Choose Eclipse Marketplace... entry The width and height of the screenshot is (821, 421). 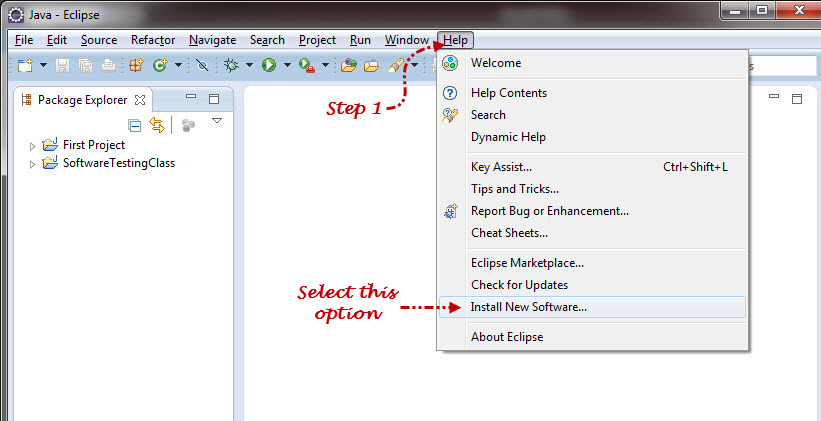tap(592, 263)
